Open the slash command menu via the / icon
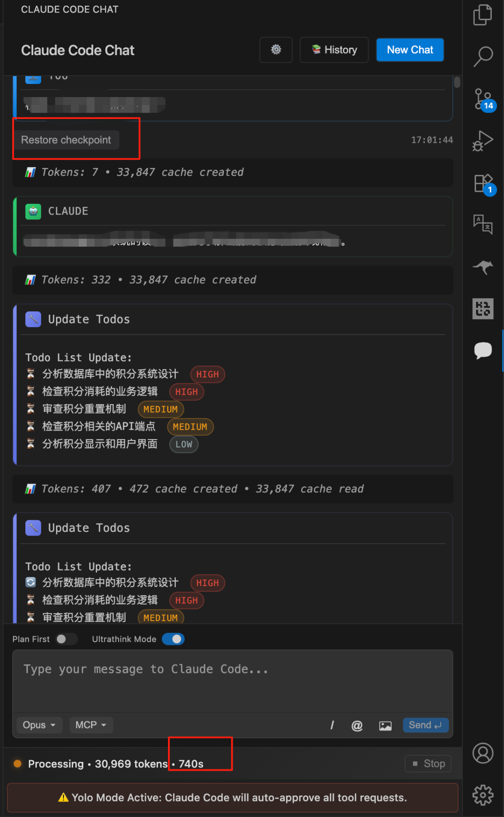This screenshot has height=817, width=504. coord(332,725)
